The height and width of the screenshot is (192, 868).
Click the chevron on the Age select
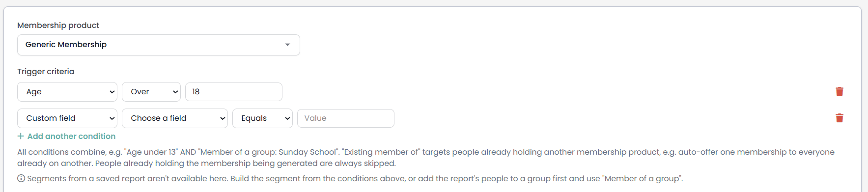[x=112, y=92]
